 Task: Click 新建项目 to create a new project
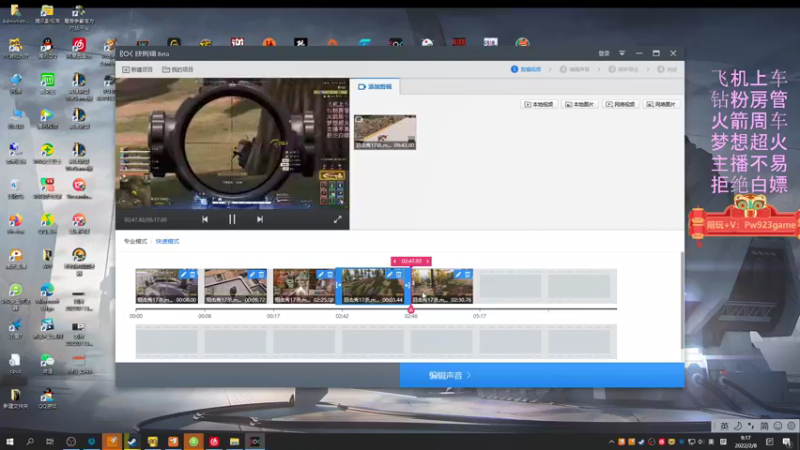pos(138,69)
